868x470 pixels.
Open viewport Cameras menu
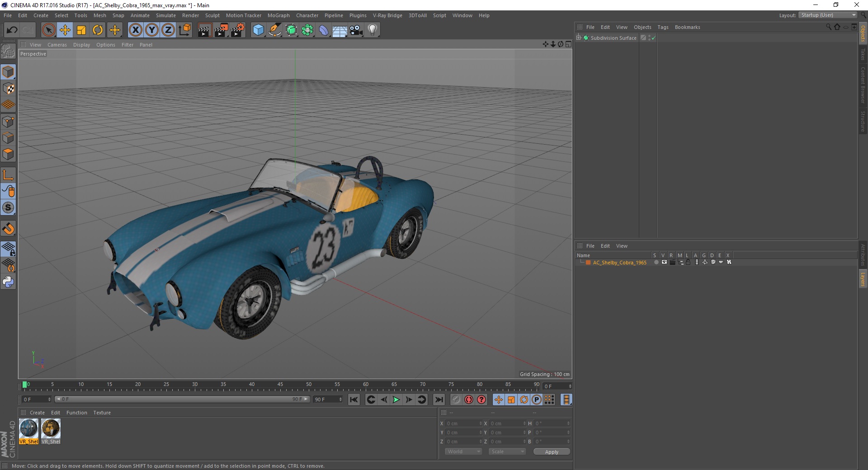click(57, 45)
